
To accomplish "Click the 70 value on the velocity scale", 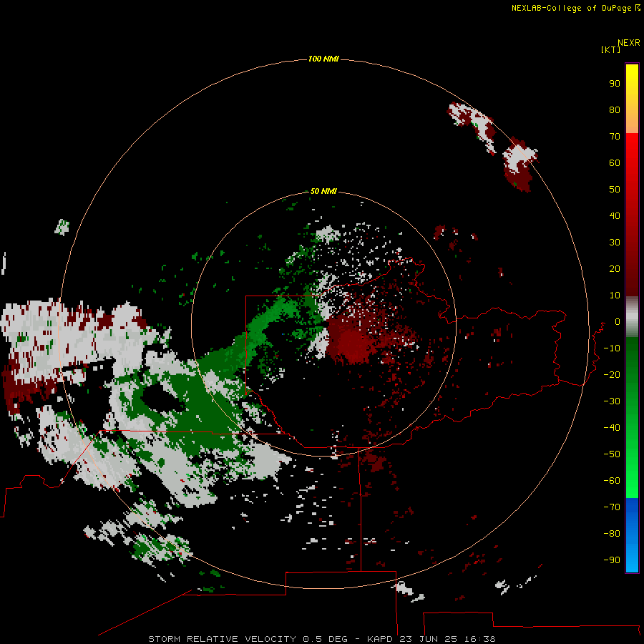I will 615,137.
